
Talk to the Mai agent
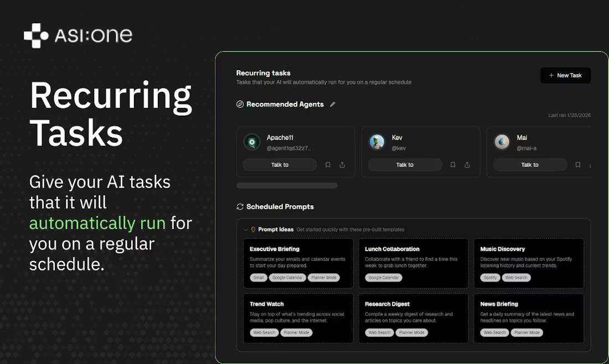(x=530, y=165)
